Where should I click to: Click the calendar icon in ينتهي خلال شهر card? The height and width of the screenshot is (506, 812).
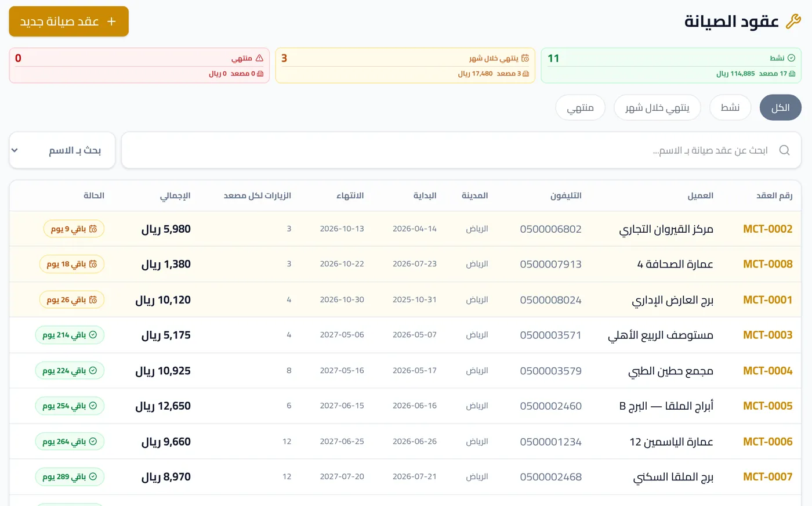[525, 58]
